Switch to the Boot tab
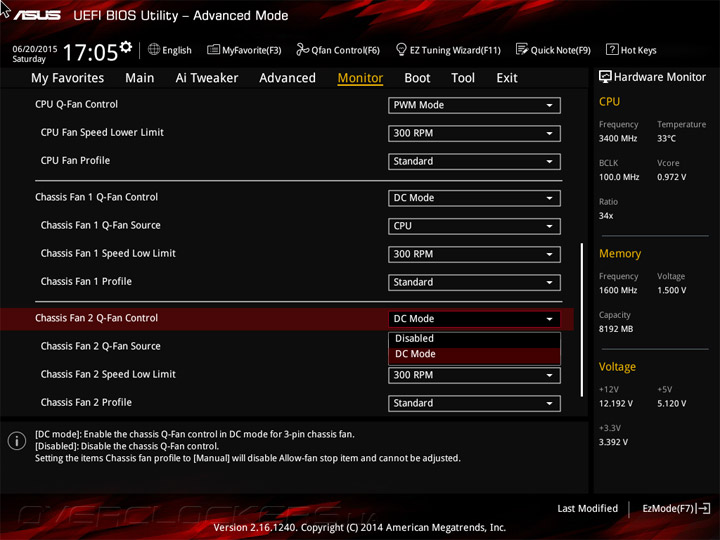 point(417,78)
